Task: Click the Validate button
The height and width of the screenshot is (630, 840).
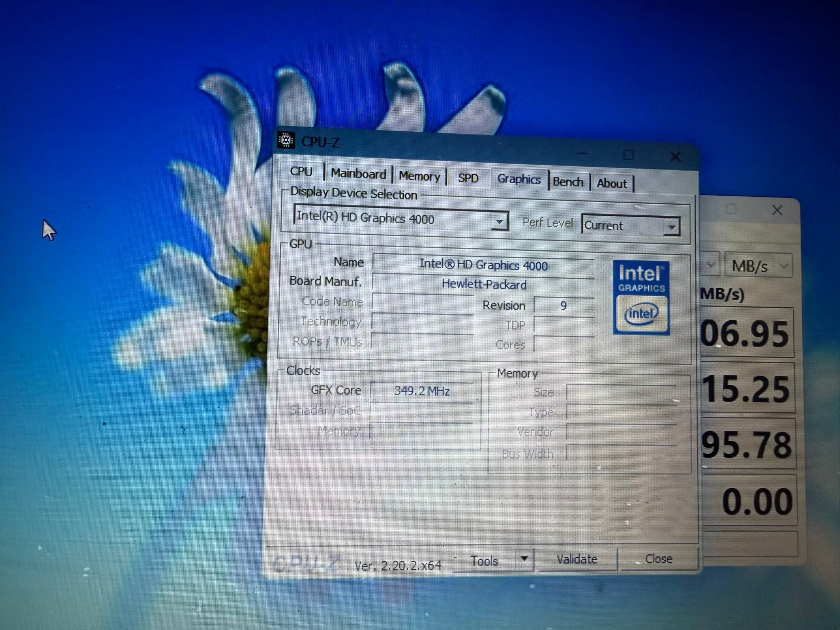Action: pyautogui.click(x=576, y=560)
